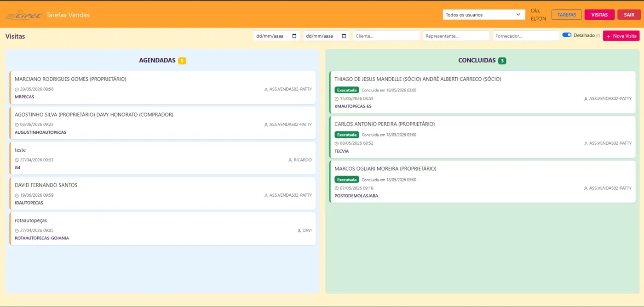The image size is (644, 307).
Task: Focus the Fornecedor filter field
Action: (526, 36)
